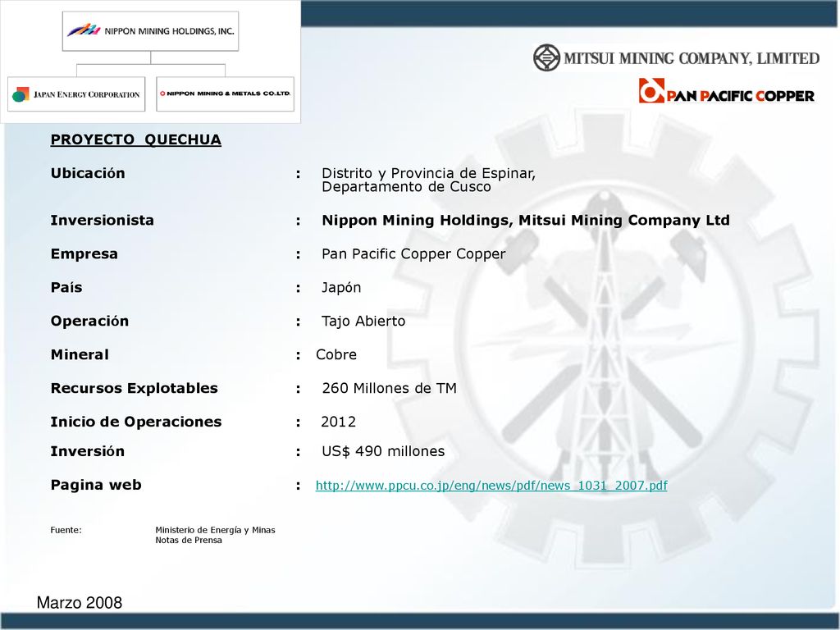This screenshot has height=630, width=840.
Task: Click the text 'Distrito y Provincia de Espinar,'
Action: pyautogui.click(x=428, y=173)
